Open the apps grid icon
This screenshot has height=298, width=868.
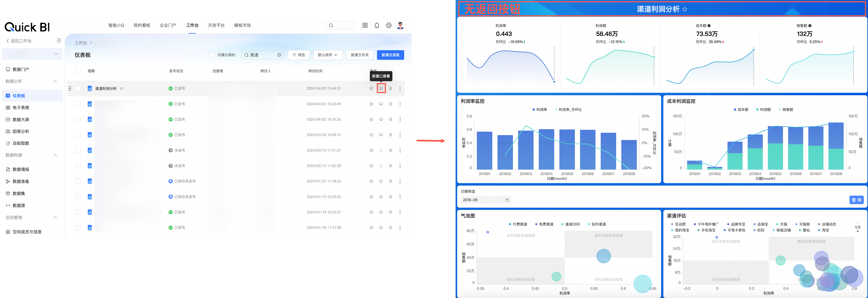click(365, 25)
